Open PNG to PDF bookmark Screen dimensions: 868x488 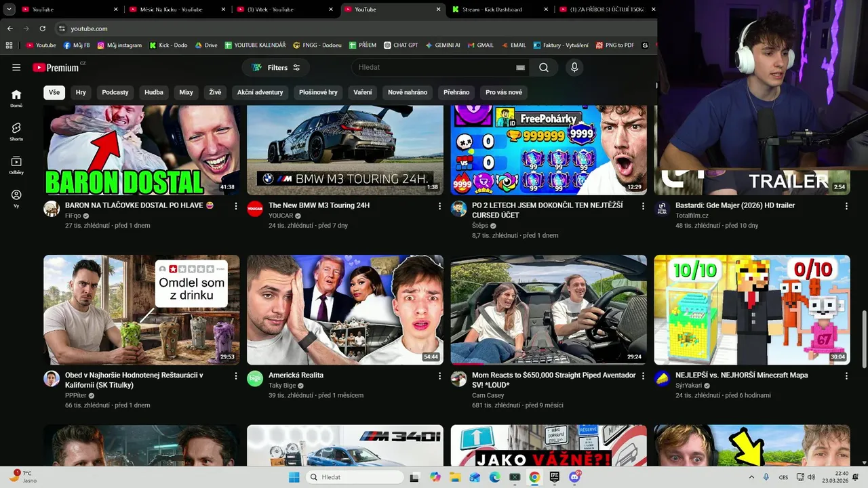(x=615, y=45)
